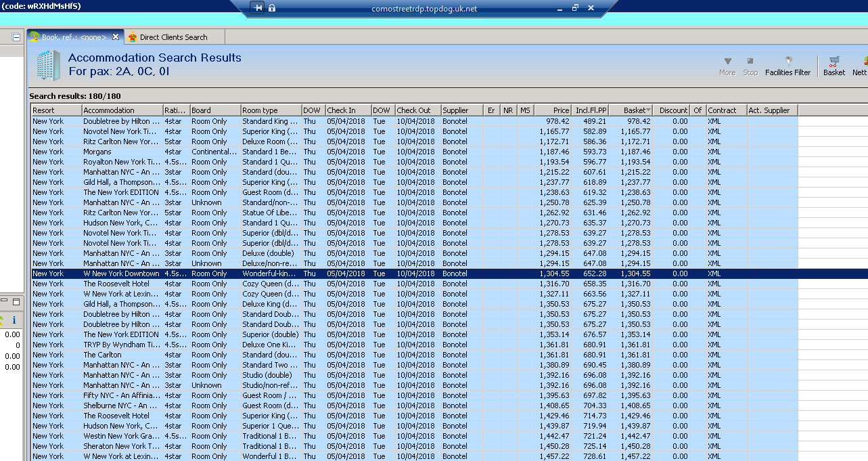The image size is (868, 461).
Task: Sort by the Discount column header
Action: coord(672,110)
